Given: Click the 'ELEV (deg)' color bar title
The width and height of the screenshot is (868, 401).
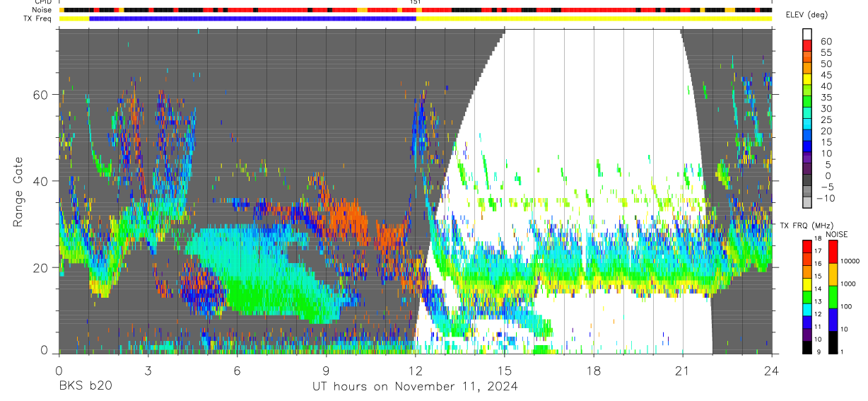Looking at the screenshot, I should (807, 15).
